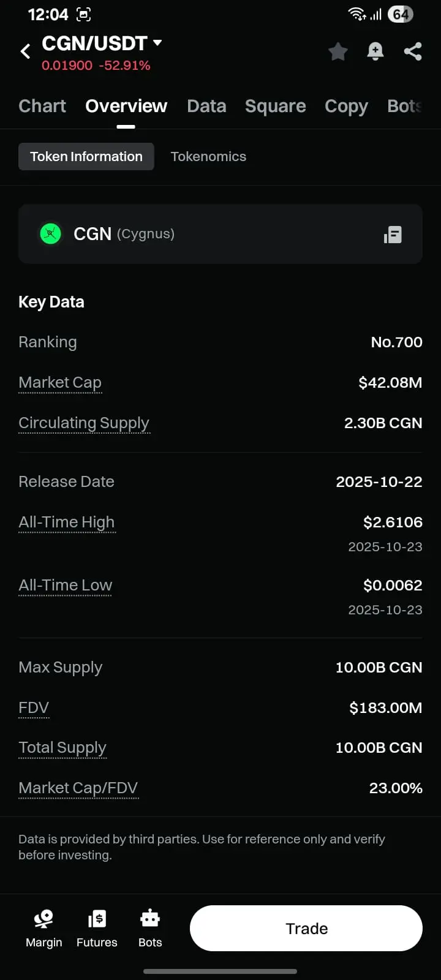Switch to the Chart tab
Viewport: 441px width, 980px height.
pos(42,106)
